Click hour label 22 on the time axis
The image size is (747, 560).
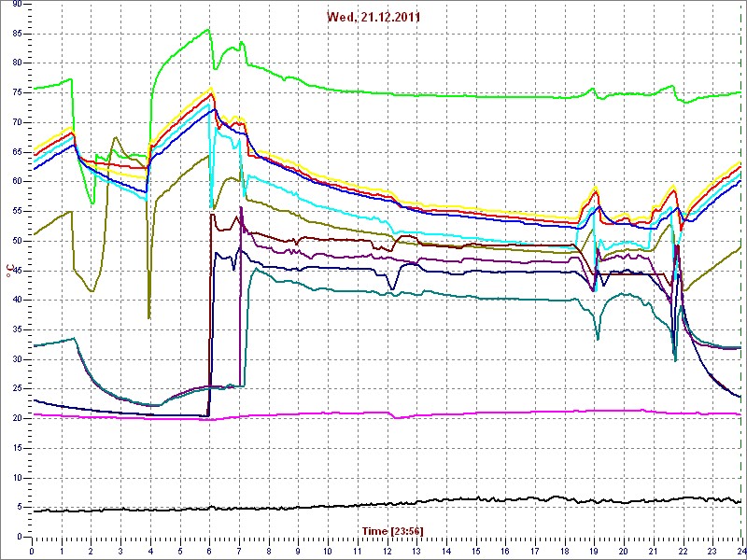[x=683, y=550]
